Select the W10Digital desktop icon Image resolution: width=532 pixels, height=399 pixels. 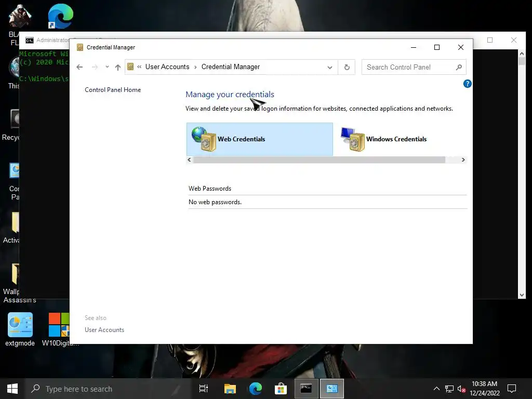[x=59, y=330]
